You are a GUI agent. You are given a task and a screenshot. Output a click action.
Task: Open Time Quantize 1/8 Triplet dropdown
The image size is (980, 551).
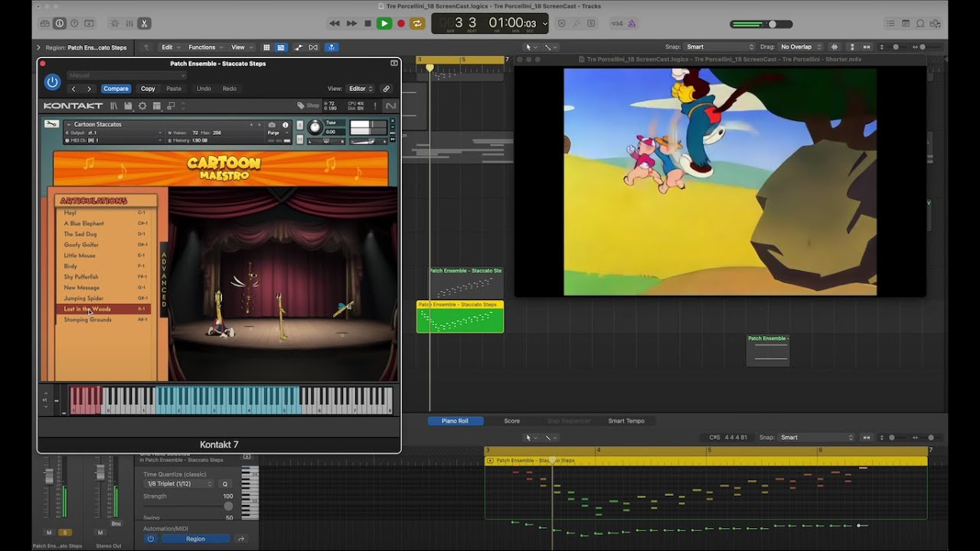179,484
